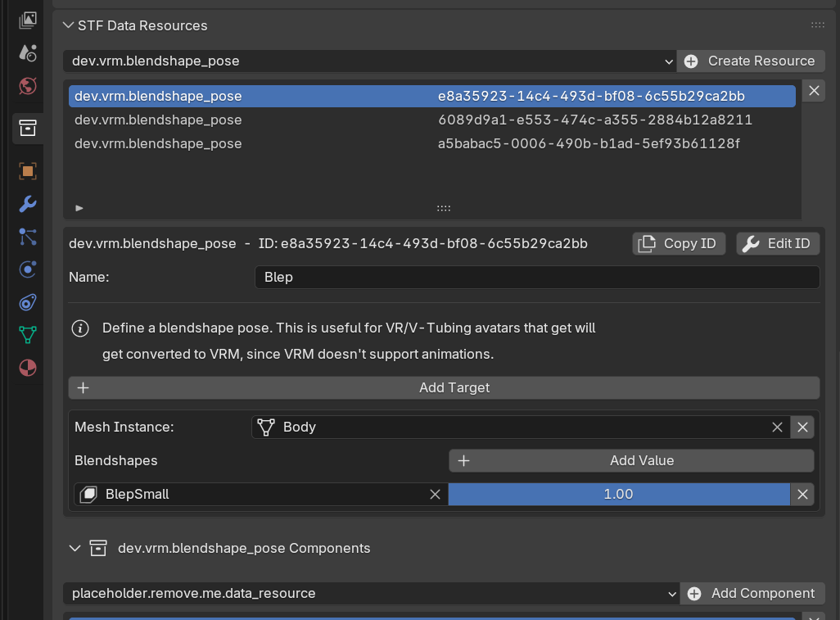The width and height of the screenshot is (840, 620).
Task: Open the World properties tab
Action: click(x=28, y=86)
